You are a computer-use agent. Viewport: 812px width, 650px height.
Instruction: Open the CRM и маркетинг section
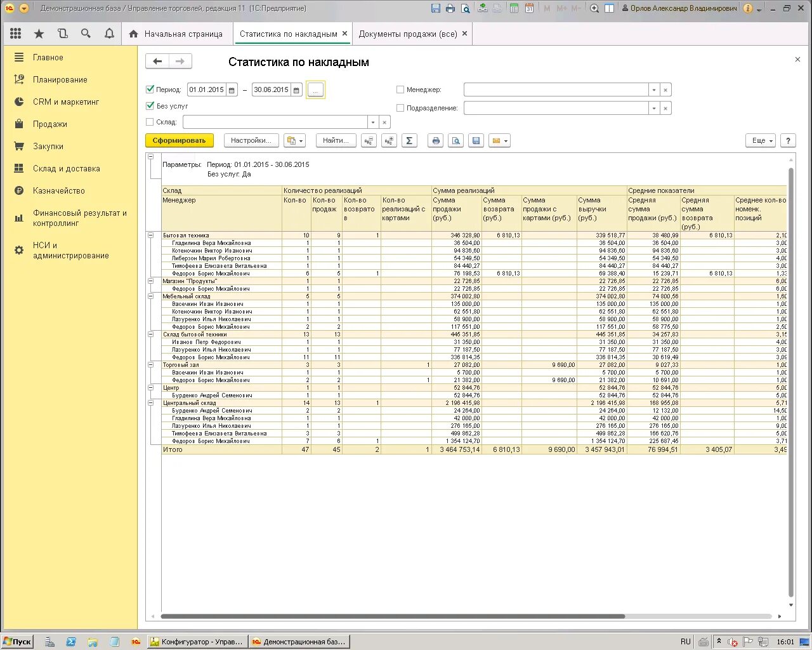[x=66, y=102]
